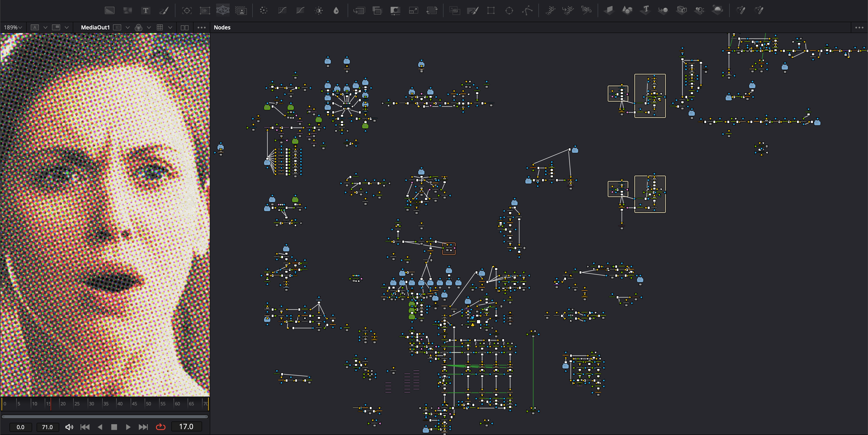Open the grid guides dropdown arrow
Image resolution: width=868 pixels, height=435 pixels.
(170, 28)
